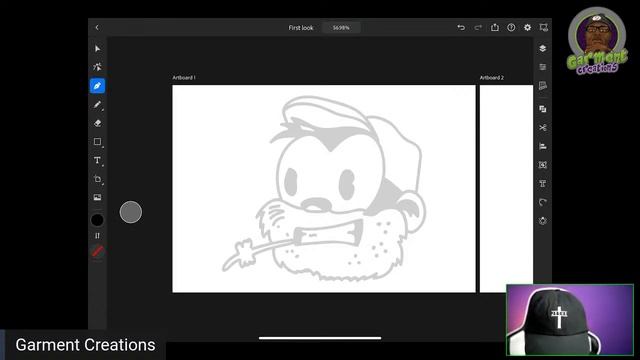This screenshot has height=360, width=640.
Task: Open the zoom percentage field
Action: tap(341, 28)
